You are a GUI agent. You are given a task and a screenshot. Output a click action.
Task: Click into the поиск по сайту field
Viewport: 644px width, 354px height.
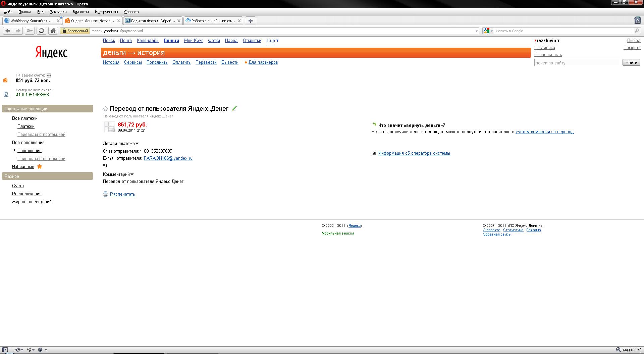click(x=577, y=63)
